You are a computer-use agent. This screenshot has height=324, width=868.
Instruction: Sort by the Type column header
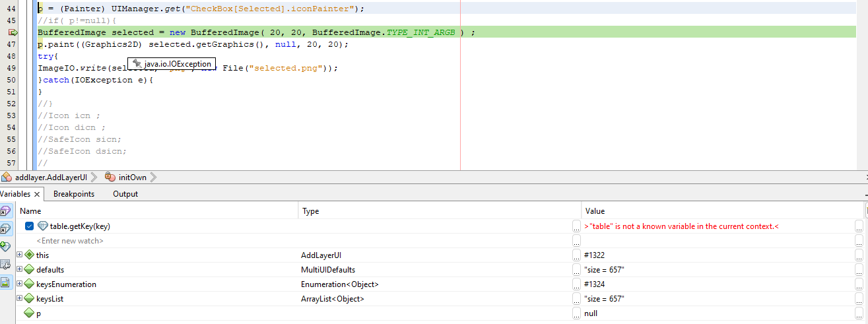click(440, 211)
